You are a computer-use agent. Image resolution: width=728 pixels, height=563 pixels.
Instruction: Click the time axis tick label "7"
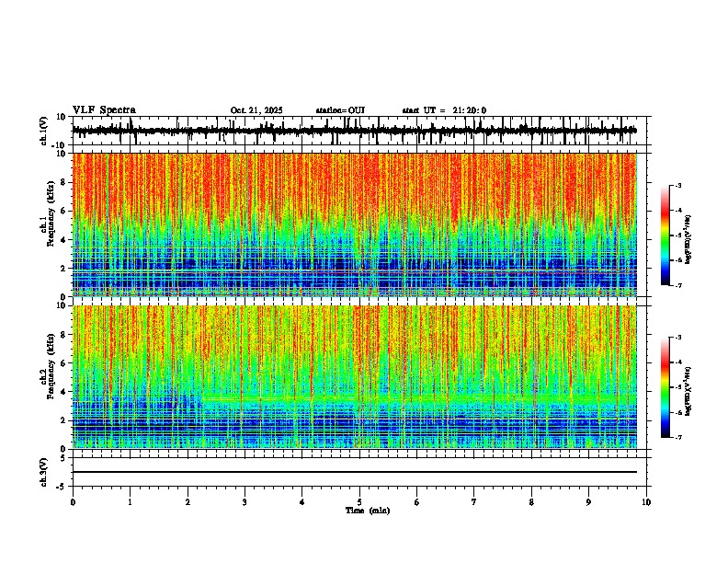[474, 502]
